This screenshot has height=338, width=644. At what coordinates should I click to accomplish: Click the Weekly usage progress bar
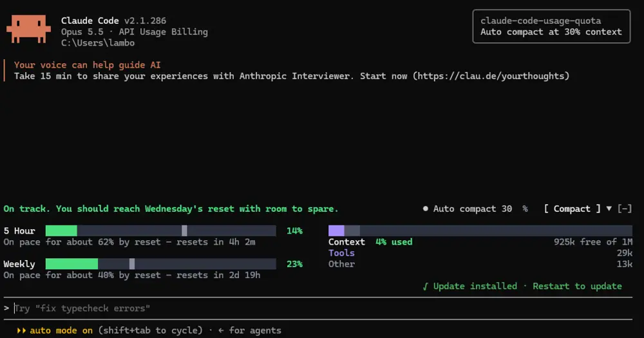pos(160,264)
